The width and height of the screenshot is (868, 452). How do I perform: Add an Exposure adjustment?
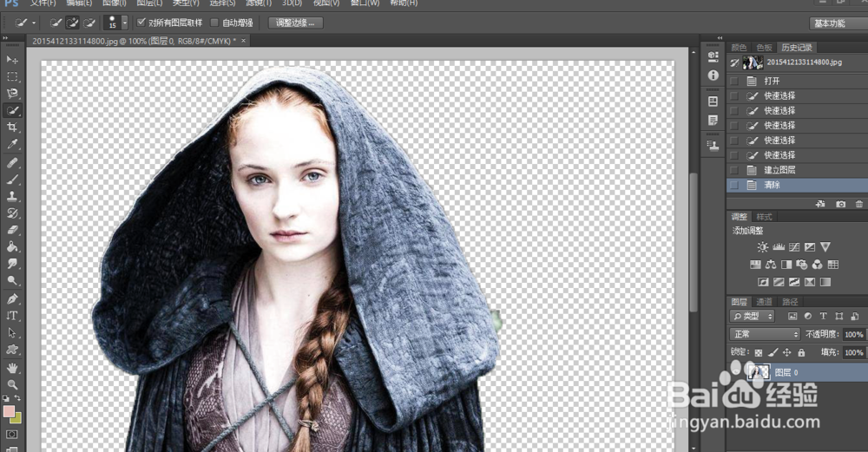[x=809, y=247]
